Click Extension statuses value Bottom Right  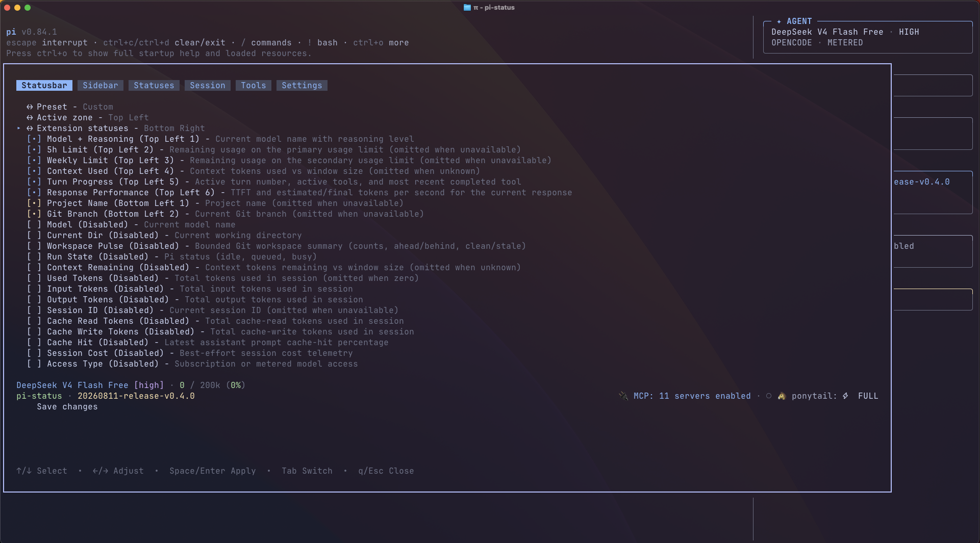pos(174,128)
